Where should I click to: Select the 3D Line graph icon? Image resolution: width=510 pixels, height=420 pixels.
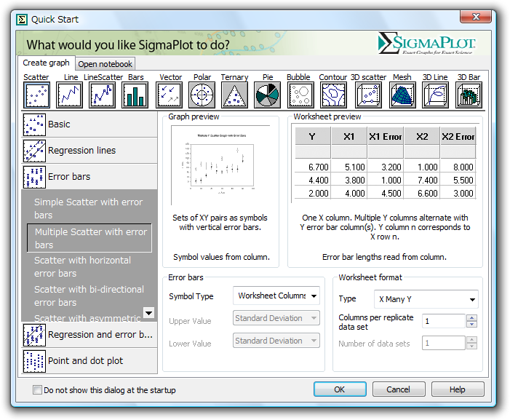click(436, 95)
